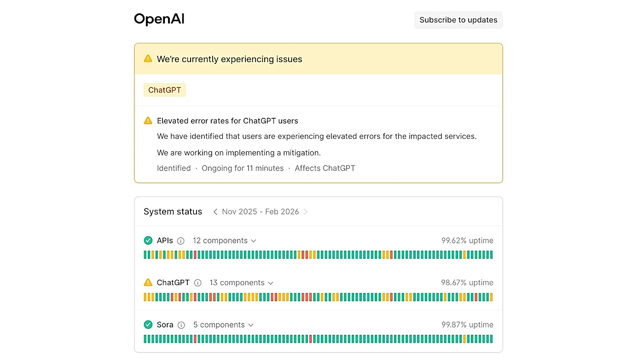Screen dimensions: 644x362
Task: Click the yellow warning icon next to ChatGPT status
Action: (148, 282)
